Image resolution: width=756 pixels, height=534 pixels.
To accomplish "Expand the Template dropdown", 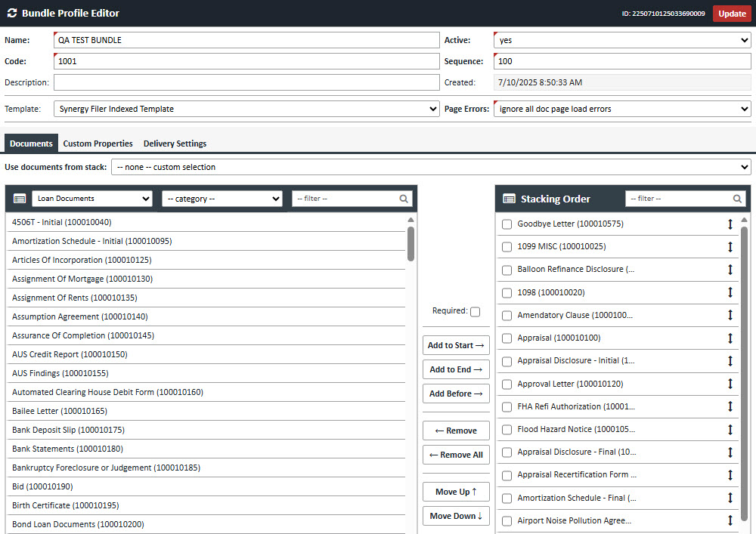I will [x=246, y=109].
